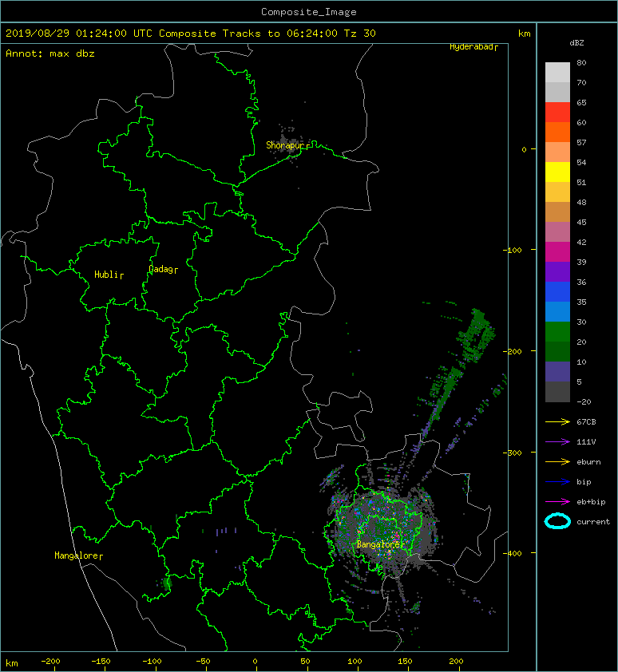This screenshot has width=618, height=672.
Task: Click the light gray 70–80 dBZ swatch
Action: point(557,72)
